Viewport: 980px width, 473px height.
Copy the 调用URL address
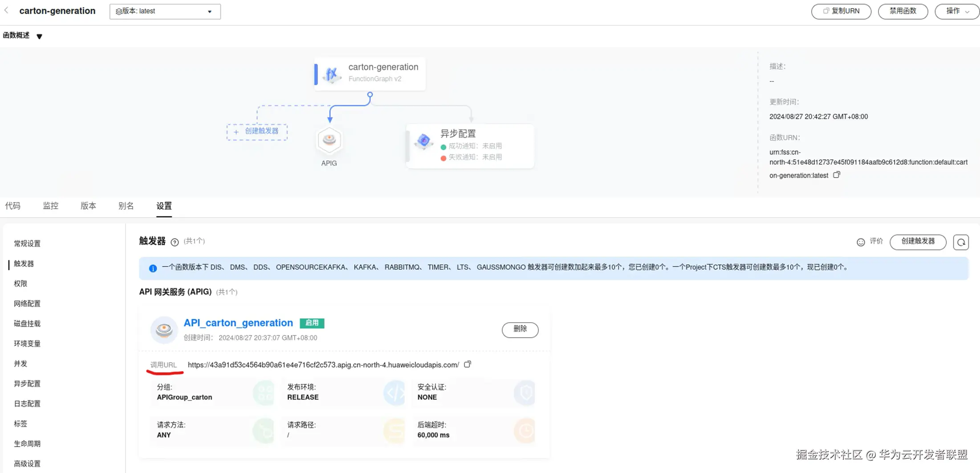pyautogui.click(x=468, y=364)
